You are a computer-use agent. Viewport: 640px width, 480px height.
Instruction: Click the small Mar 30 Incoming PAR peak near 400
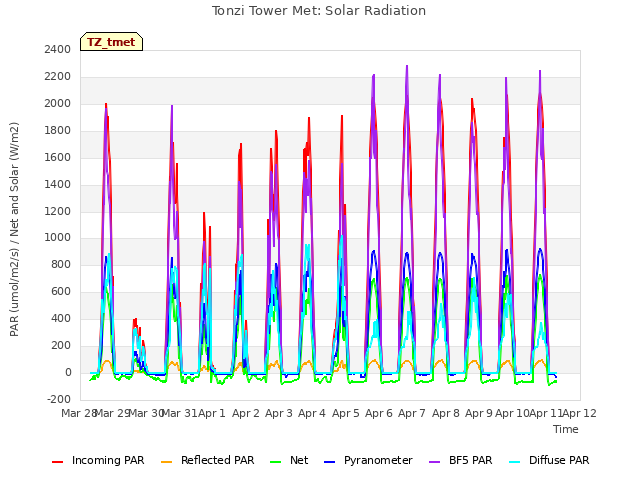click(x=135, y=320)
